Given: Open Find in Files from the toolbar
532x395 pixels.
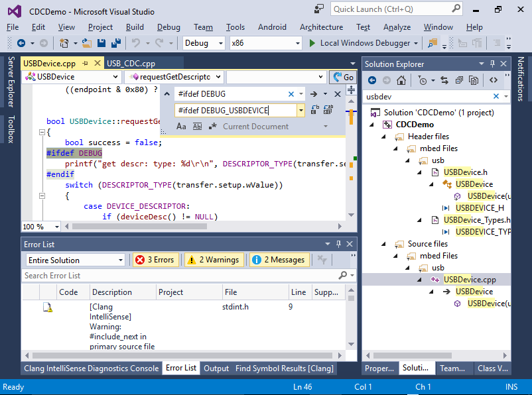Looking at the screenshot, I should click(432, 43).
